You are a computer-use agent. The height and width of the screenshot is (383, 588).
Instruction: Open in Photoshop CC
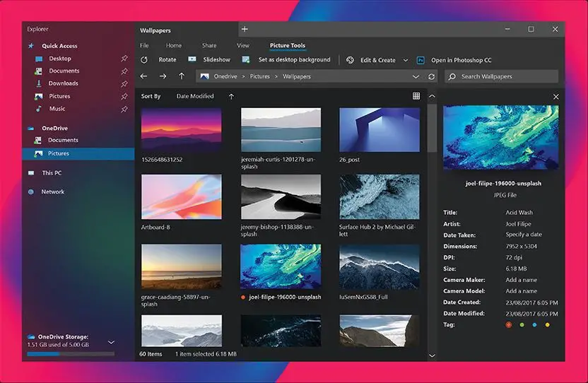tap(454, 60)
